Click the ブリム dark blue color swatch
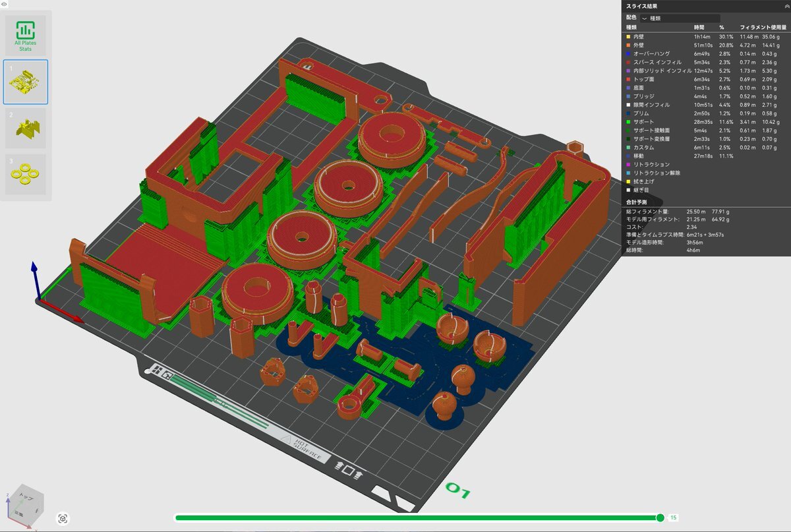This screenshot has height=532, width=791. point(628,113)
